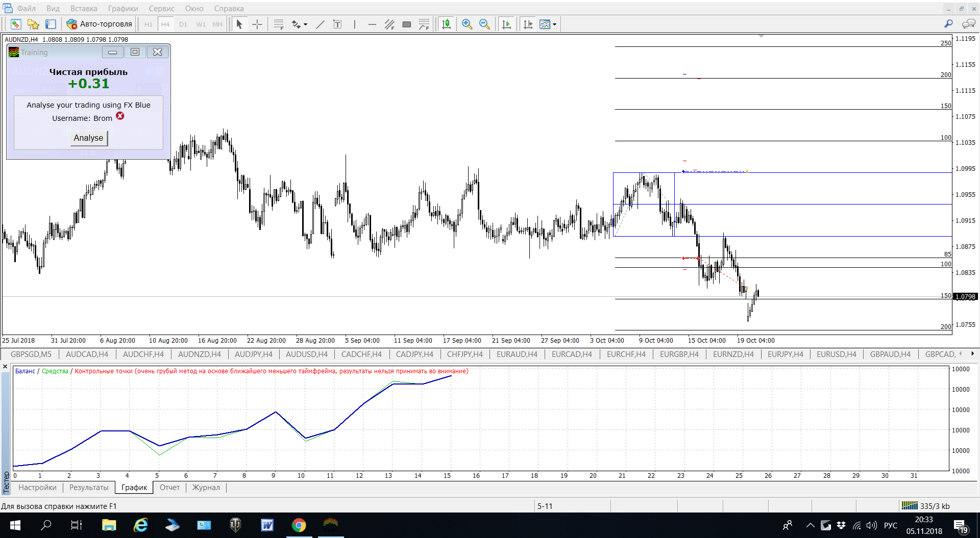Switch to W1 timeframe
This screenshot has height=538, width=980.
tap(201, 24)
